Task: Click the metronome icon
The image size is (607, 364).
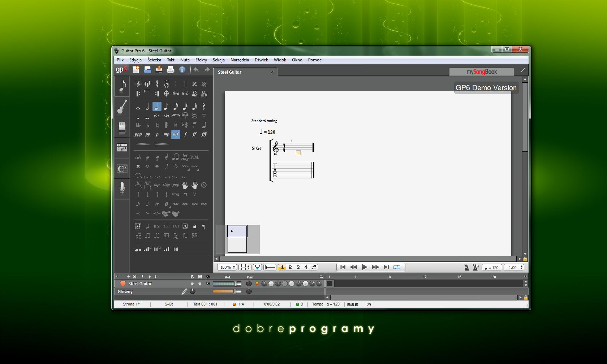Action: [466, 267]
